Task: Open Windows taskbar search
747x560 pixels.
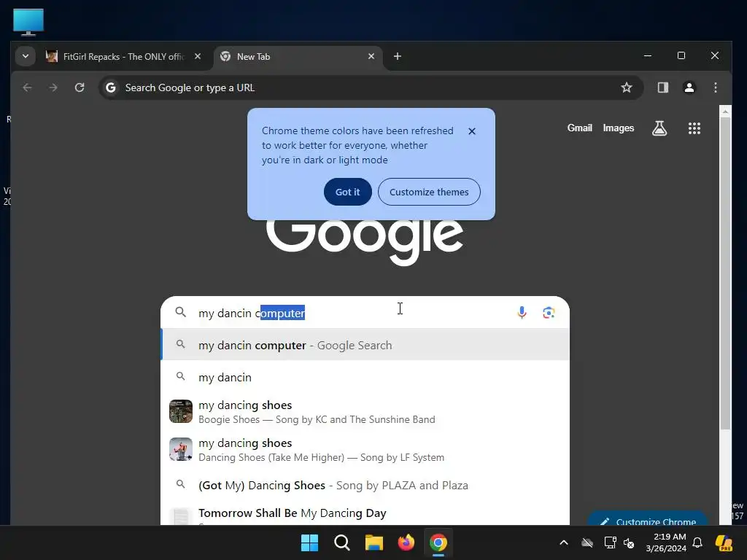Action: pyautogui.click(x=342, y=542)
